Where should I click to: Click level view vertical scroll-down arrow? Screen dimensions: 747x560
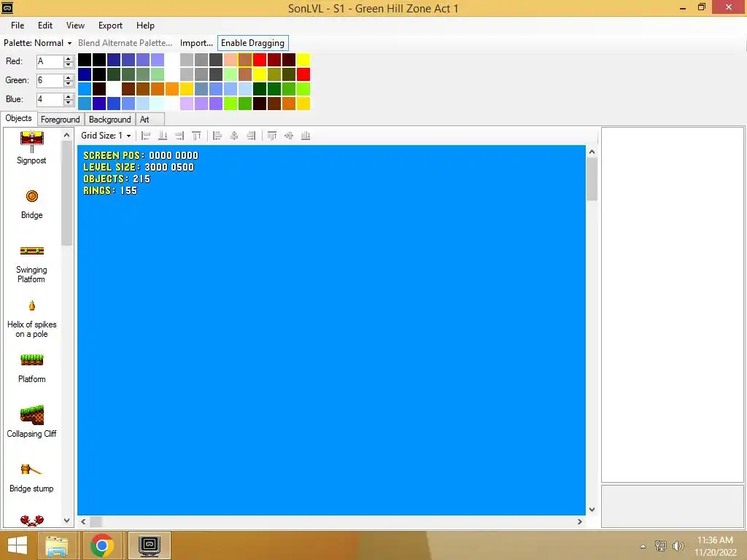592,510
